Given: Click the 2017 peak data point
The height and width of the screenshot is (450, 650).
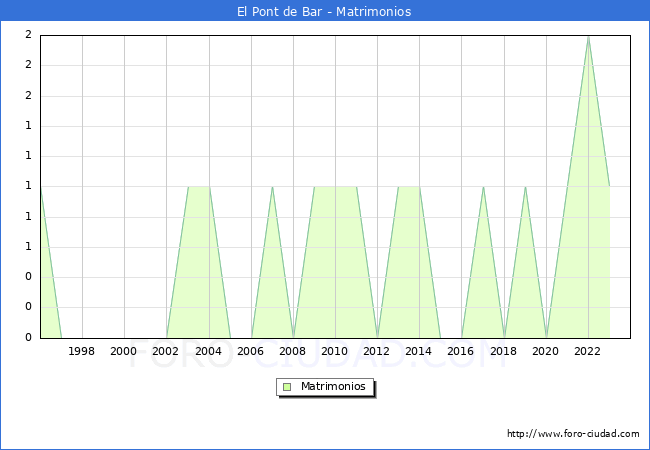Looking at the screenshot, I should point(483,187).
